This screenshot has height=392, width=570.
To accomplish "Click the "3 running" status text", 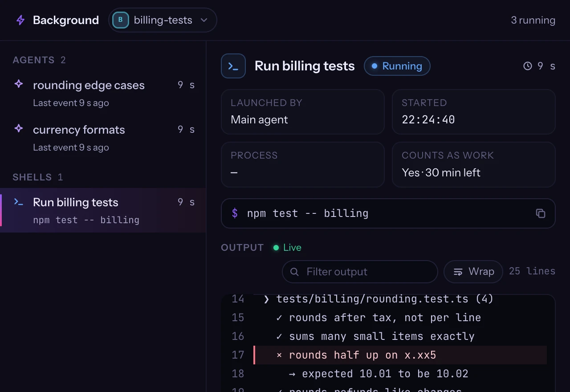I will (533, 20).
